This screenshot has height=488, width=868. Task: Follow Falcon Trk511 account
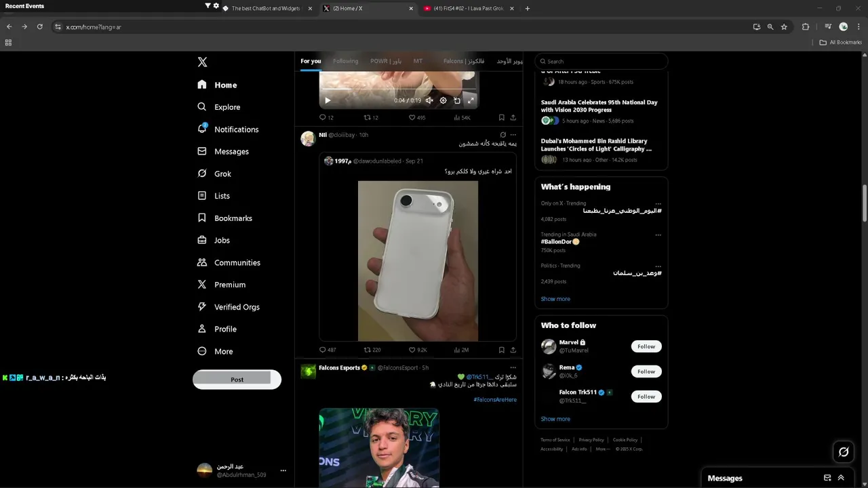[646, 396]
